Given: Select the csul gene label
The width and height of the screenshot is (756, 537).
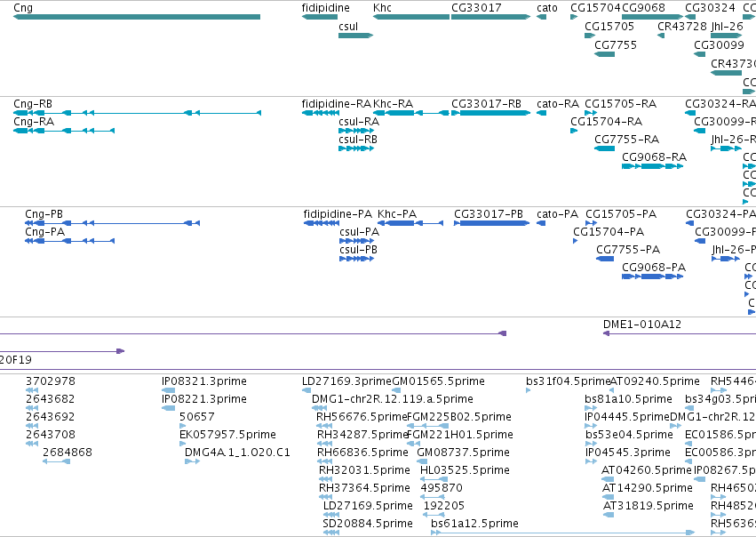Looking at the screenshot, I should pyautogui.click(x=348, y=27).
